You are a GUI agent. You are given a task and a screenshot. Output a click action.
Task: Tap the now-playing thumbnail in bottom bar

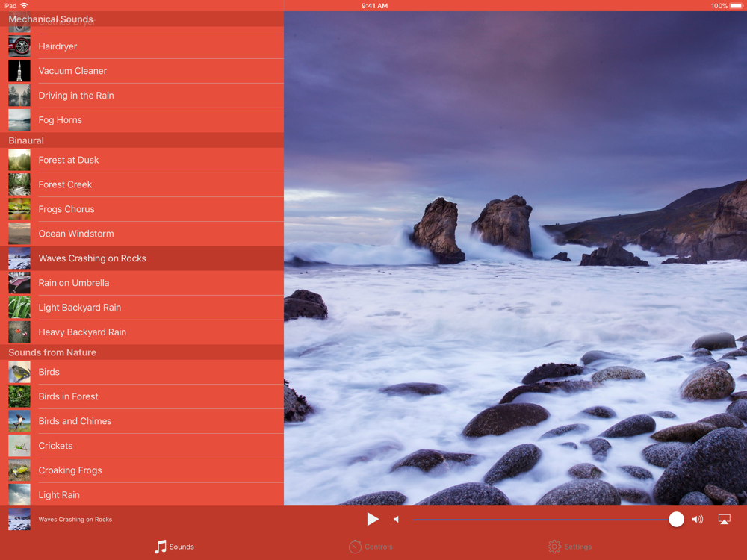[x=19, y=520]
